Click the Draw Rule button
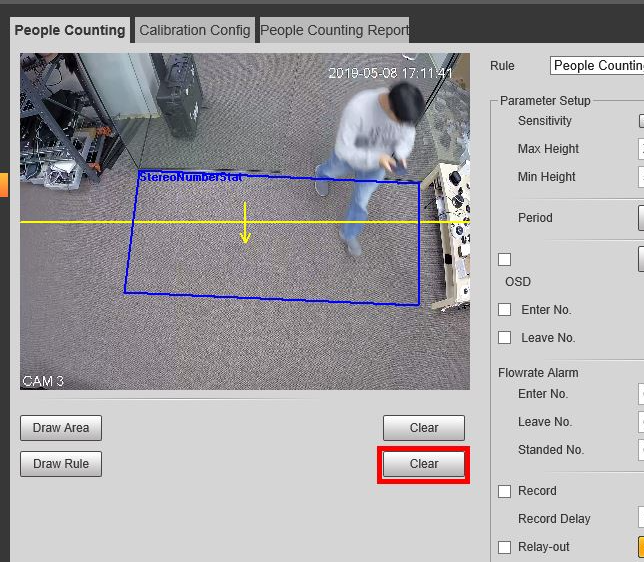Viewport: 644px width, 562px height. pyautogui.click(x=61, y=464)
